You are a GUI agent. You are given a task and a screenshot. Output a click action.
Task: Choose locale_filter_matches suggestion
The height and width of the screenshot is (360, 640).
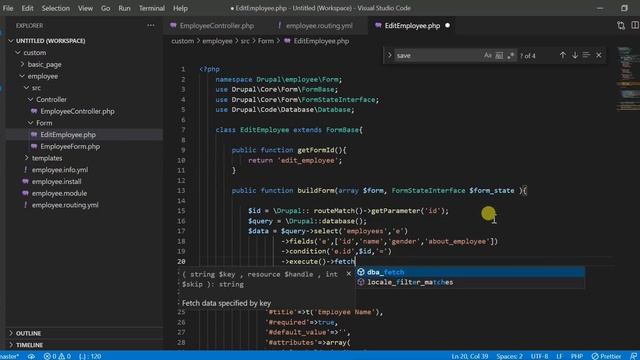click(x=470, y=282)
